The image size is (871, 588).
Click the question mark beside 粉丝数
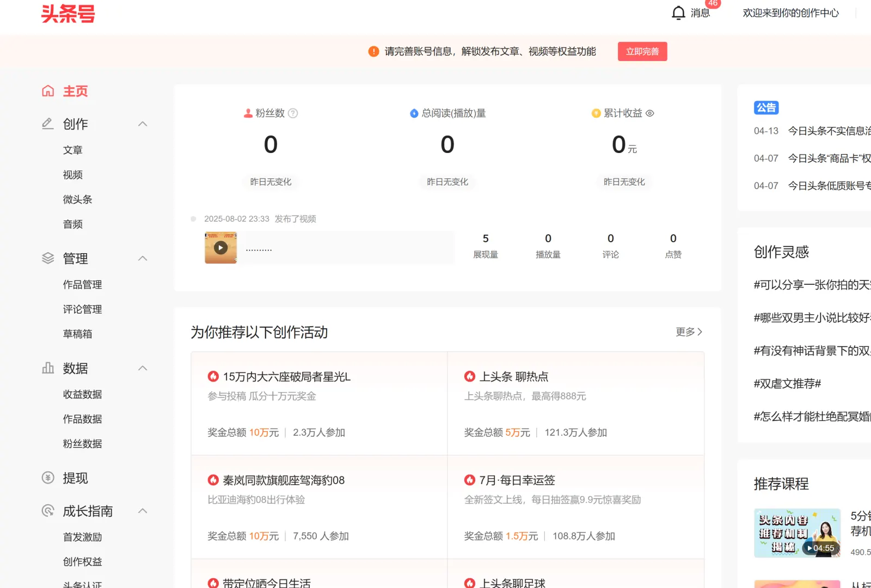(x=293, y=113)
